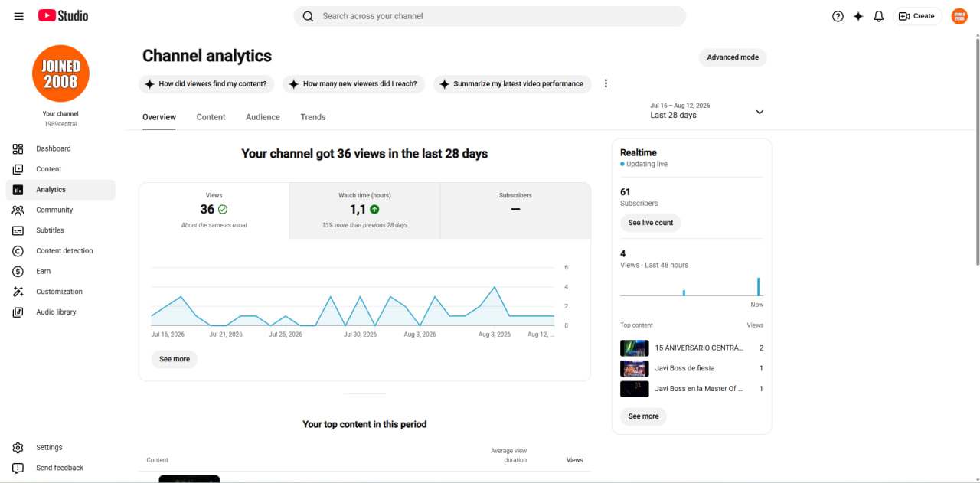This screenshot has width=980, height=483.
Task: Click Advanced mode button
Action: click(733, 57)
